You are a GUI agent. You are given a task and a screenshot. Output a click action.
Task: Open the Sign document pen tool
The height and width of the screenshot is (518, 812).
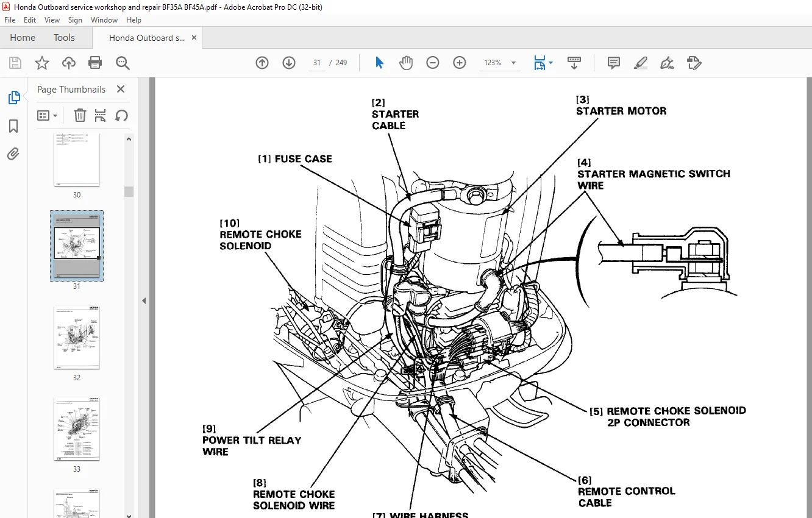(x=667, y=63)
